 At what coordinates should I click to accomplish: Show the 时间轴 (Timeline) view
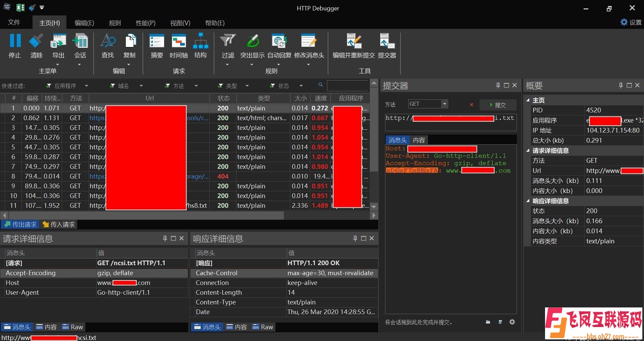[178, 41]
